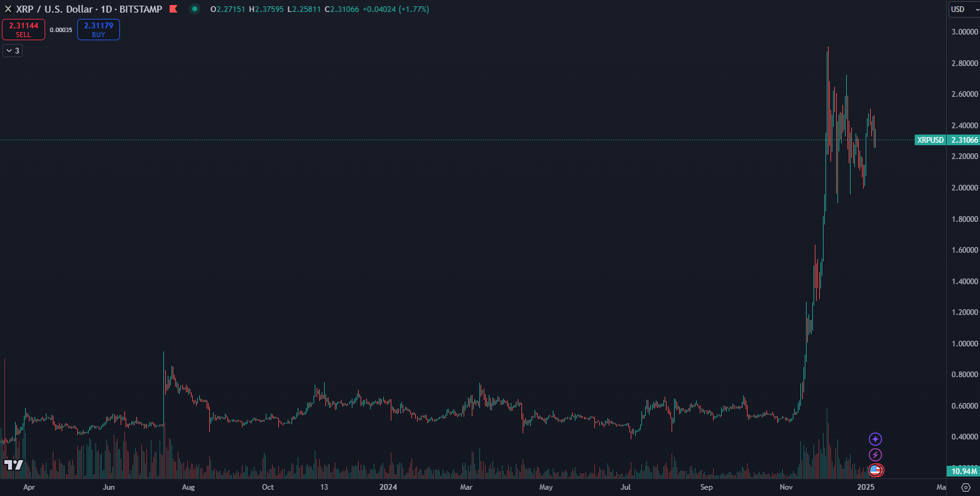Expand the collapsed indicators legend showing 3

pyautogui.click(x=13, y=51)
